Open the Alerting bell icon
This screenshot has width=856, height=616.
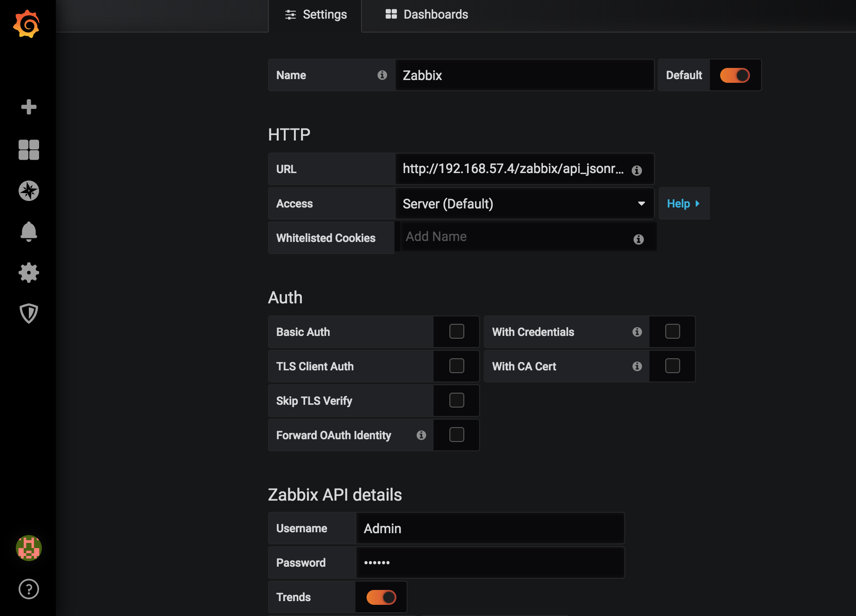click(29, 231)
